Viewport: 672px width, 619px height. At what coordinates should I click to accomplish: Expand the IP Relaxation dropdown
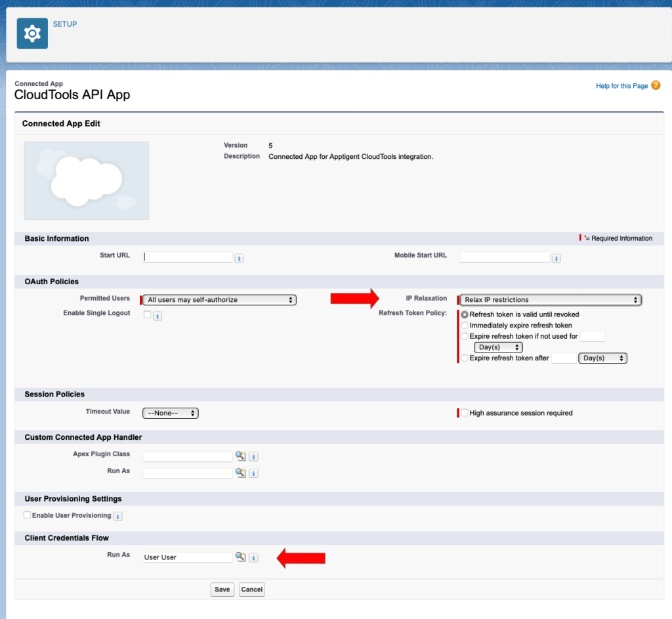pyautogui.click(x=551, y=299)
